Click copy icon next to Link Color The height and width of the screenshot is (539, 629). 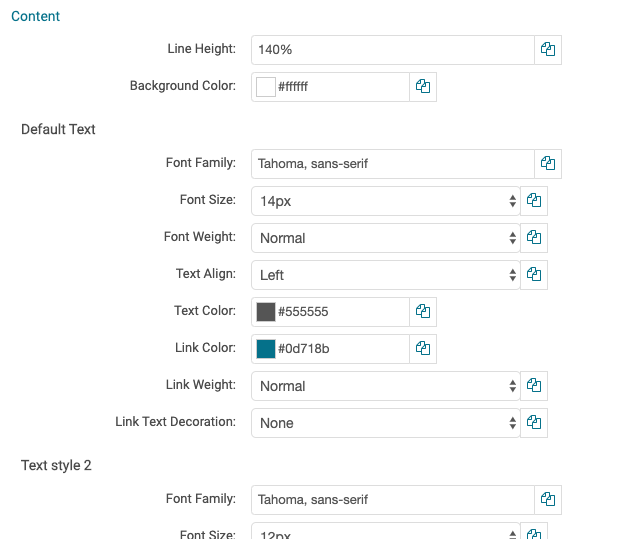(423, 349)
